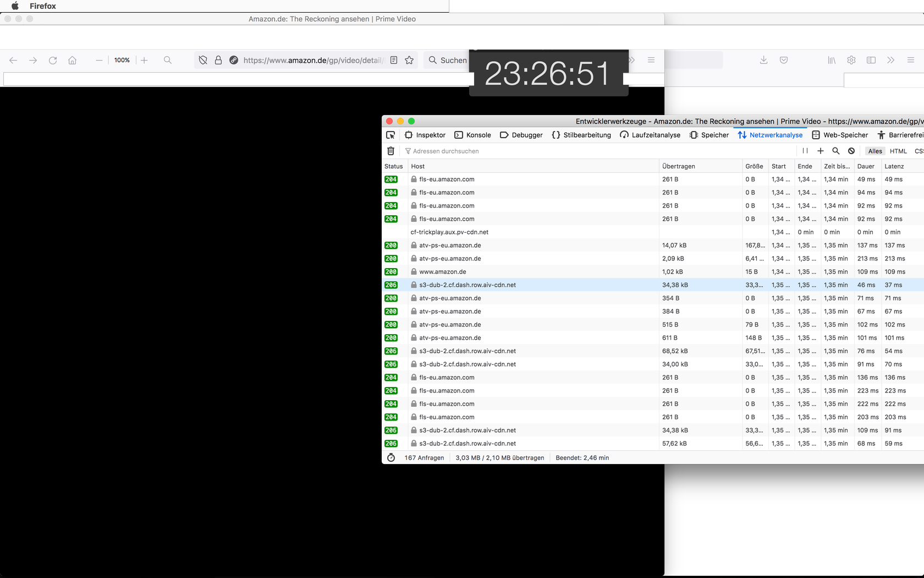Toggle sidebar in the background Firefox window

click(x=871, y=60)
